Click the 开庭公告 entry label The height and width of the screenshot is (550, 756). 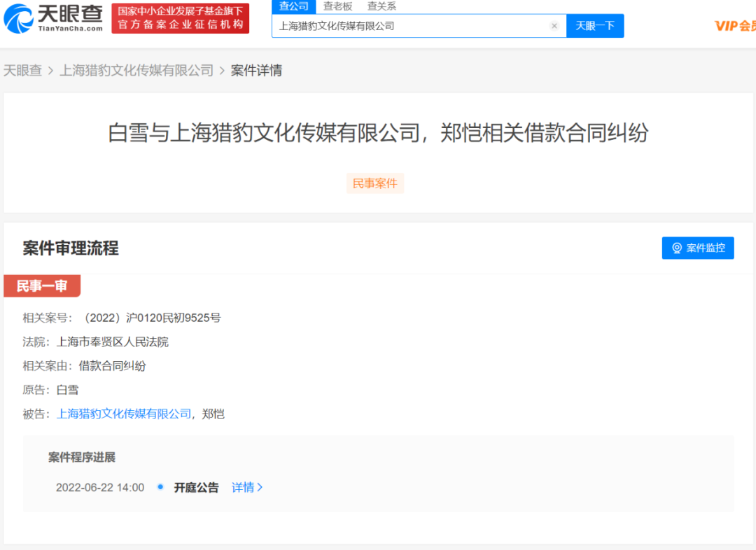tap(196, 488)
